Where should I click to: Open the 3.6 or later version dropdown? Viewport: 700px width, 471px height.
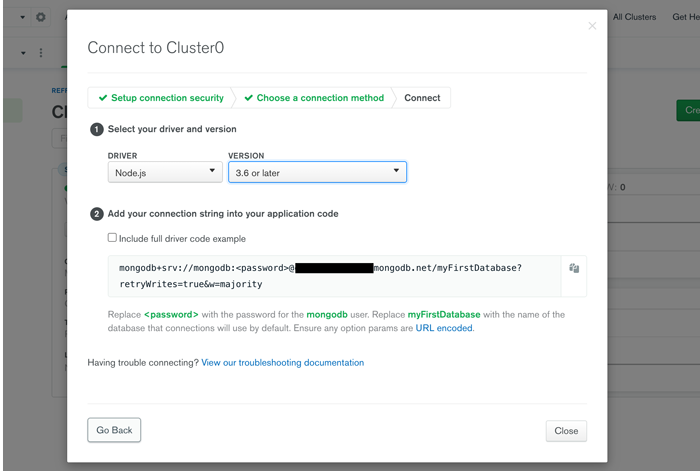(x=317, y=172)
